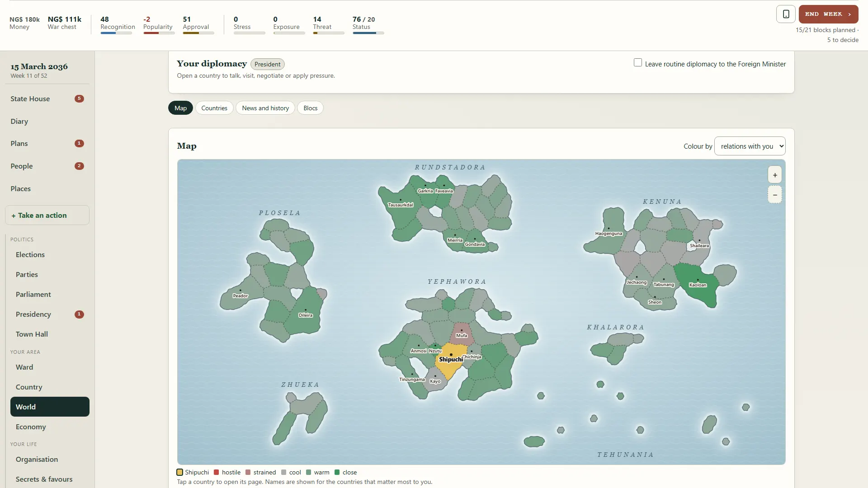The width and height of the screenshot is (868, 488).
Task: Open the Ward page
Action: (x=50, y=367)
